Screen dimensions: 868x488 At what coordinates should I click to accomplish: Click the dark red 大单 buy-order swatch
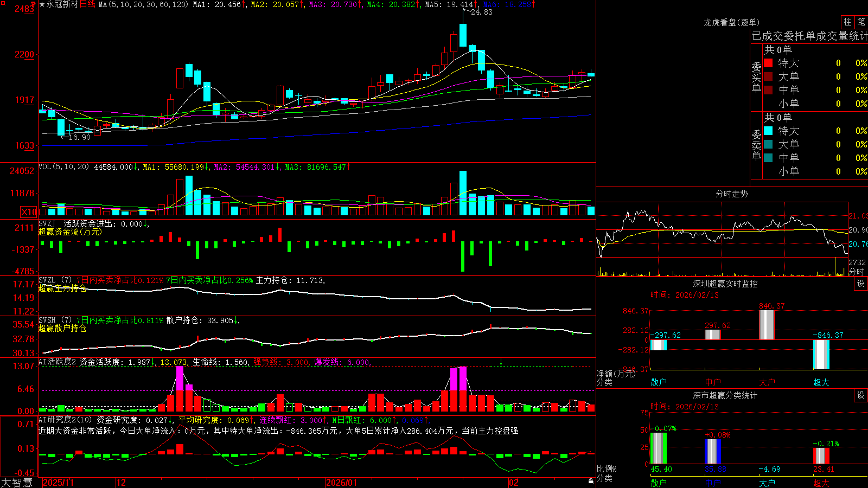point(768,76)
